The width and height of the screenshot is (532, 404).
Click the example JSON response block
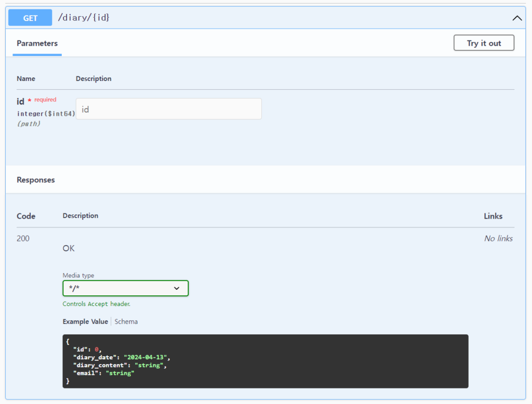coord(265,361)
